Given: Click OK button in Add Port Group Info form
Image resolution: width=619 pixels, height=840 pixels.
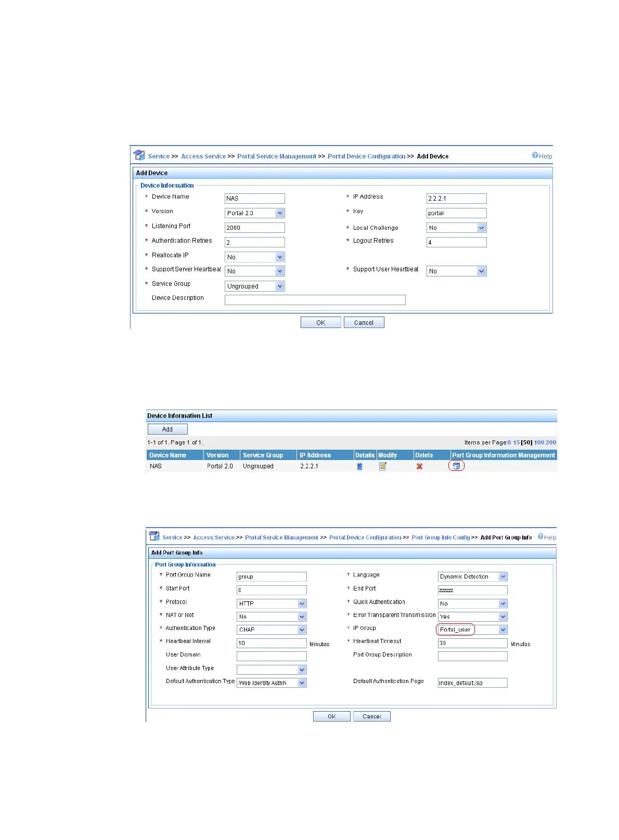Looking at the screenshot, I should pyautogui.click(x=332, y=716).
